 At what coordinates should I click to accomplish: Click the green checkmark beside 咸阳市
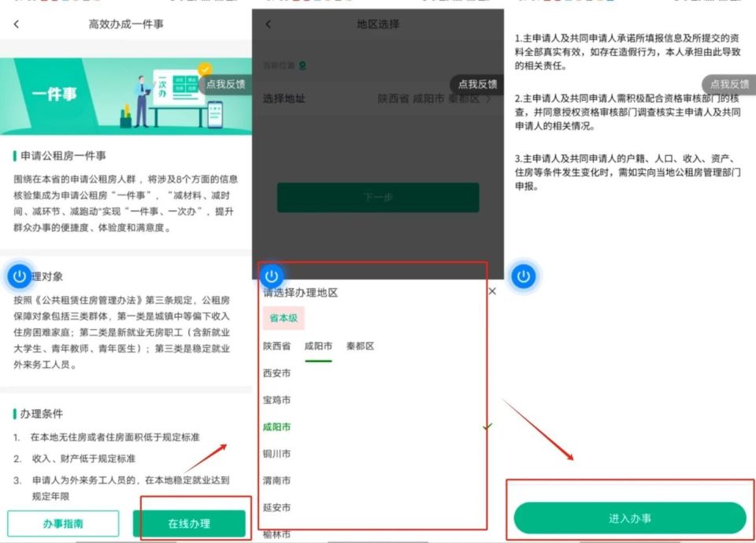(x=487, y=426)
